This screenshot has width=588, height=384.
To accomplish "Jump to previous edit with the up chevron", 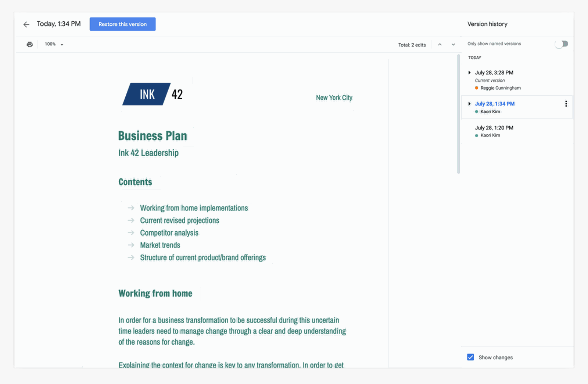I will 440,44.
